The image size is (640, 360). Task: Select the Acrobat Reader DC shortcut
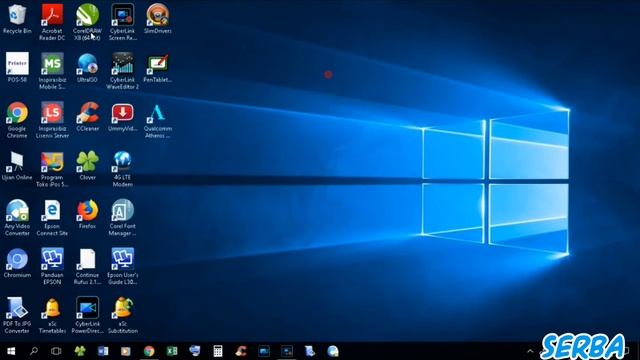point(52,22)
